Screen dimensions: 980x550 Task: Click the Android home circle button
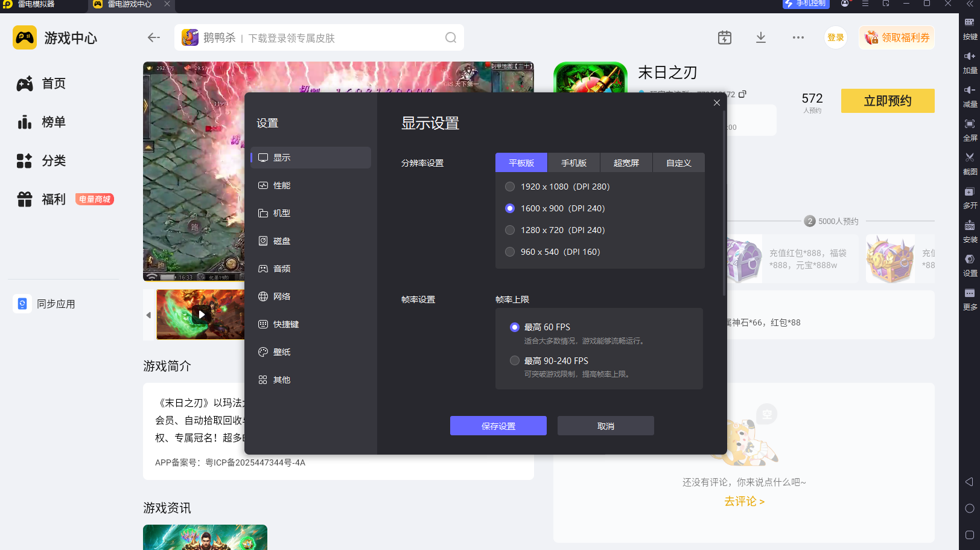(x=970, y=508)
